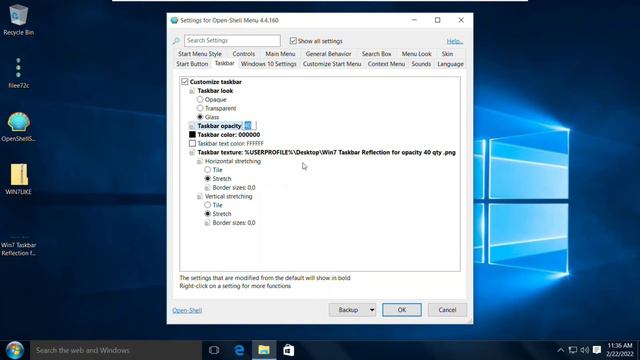Select the filee72c desktop icon
The width and height of the screenshot is (640, 360).
coord(18,73)
